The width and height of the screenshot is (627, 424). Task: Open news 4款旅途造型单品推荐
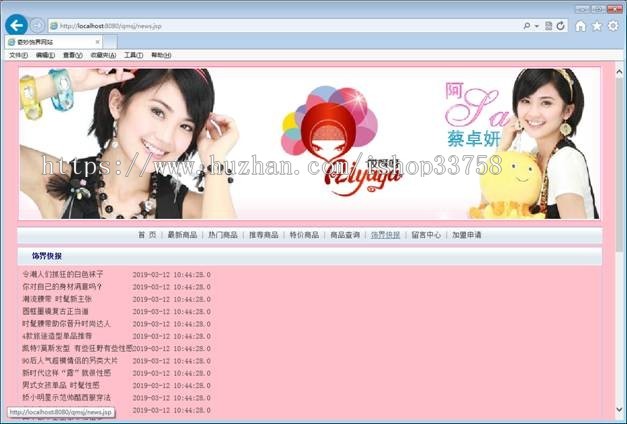57,336
